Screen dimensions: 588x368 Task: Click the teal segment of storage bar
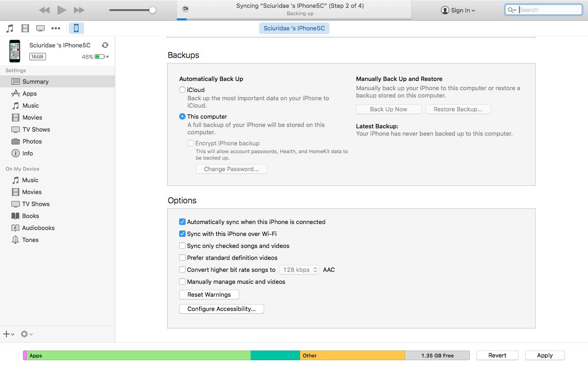[275, 355]
